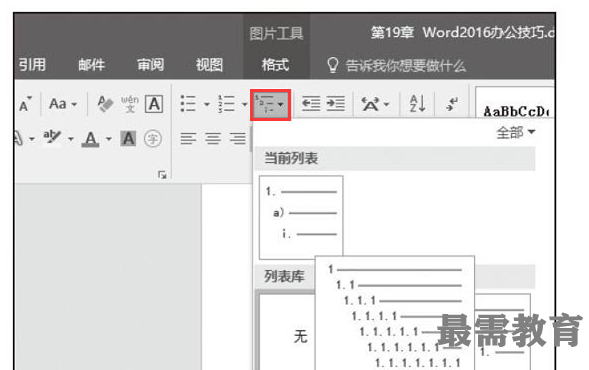
Task: Switch to the 格式 tab
Action: click(275, 65)
